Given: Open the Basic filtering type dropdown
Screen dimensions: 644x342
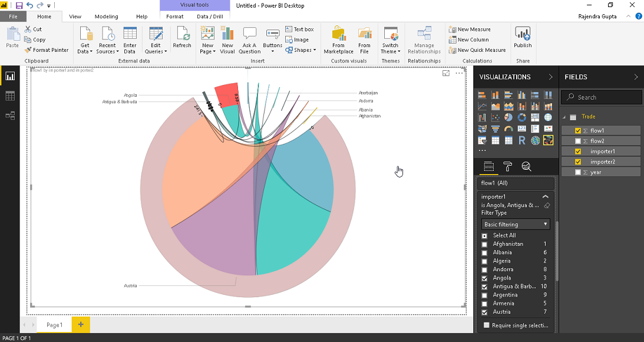Looking at the screenshot, I should click(516, 225).
